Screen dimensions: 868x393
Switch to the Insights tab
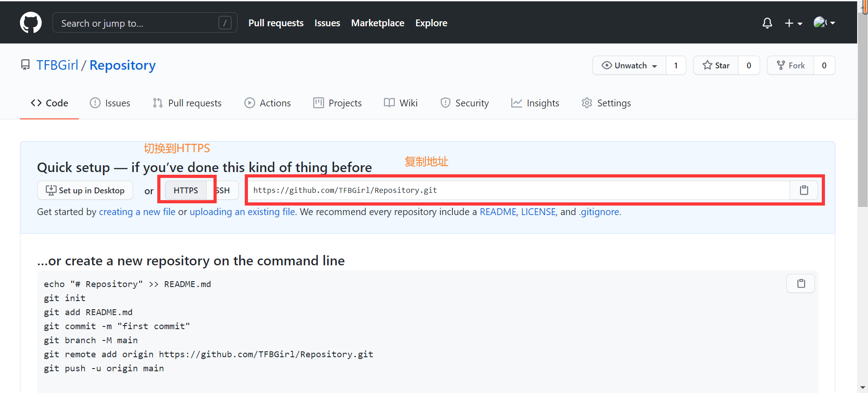tap(535, 103)
